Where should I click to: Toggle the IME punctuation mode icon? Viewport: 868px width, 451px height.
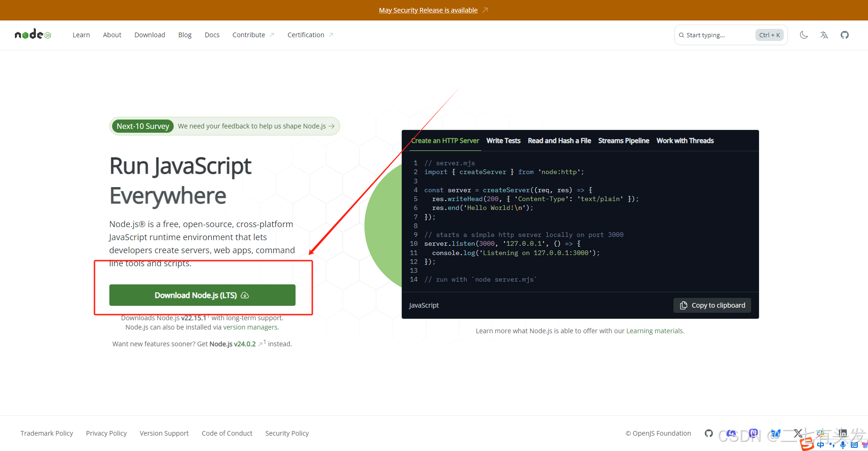coord(832,445)
